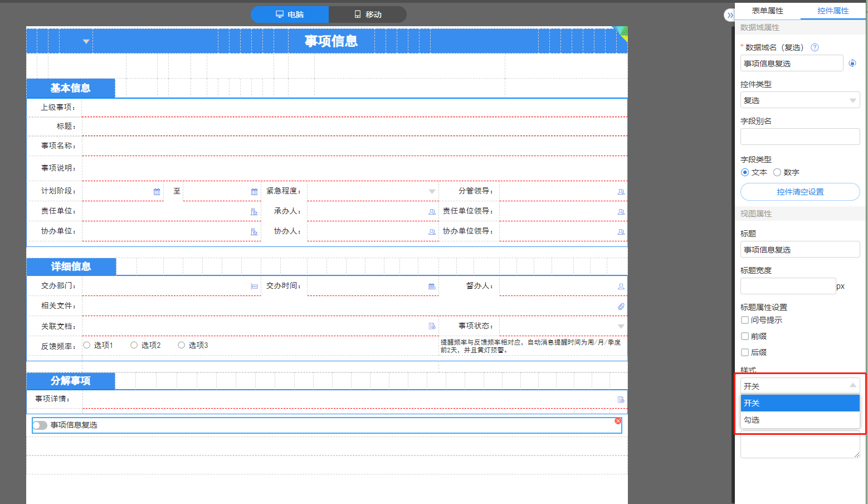Click the attachment paperclip icon for 相关文件
This screenshot has width=868, height=504.
pyautogui.click(x=621, y=307)
